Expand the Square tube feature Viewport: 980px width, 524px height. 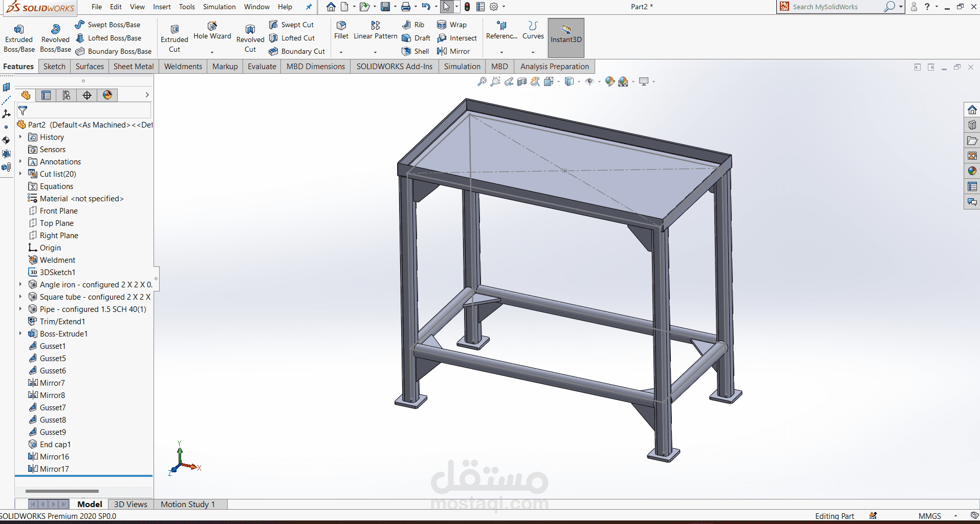(20, 297)
